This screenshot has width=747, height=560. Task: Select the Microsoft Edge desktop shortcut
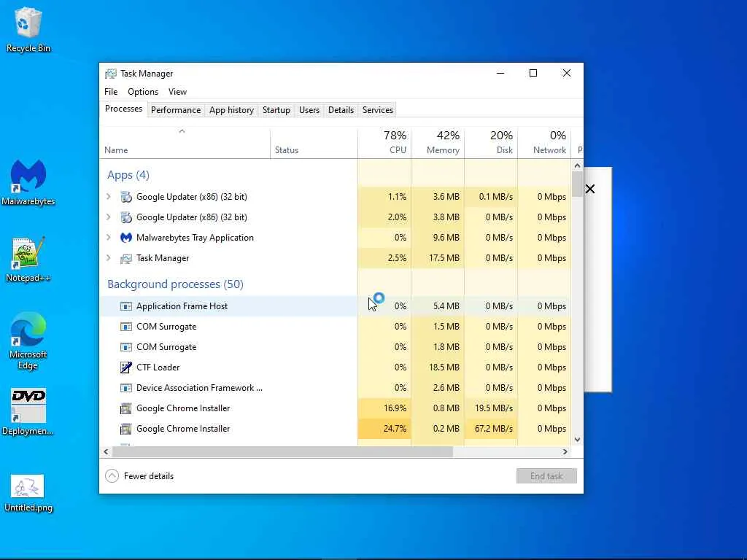tap(28, 341)
